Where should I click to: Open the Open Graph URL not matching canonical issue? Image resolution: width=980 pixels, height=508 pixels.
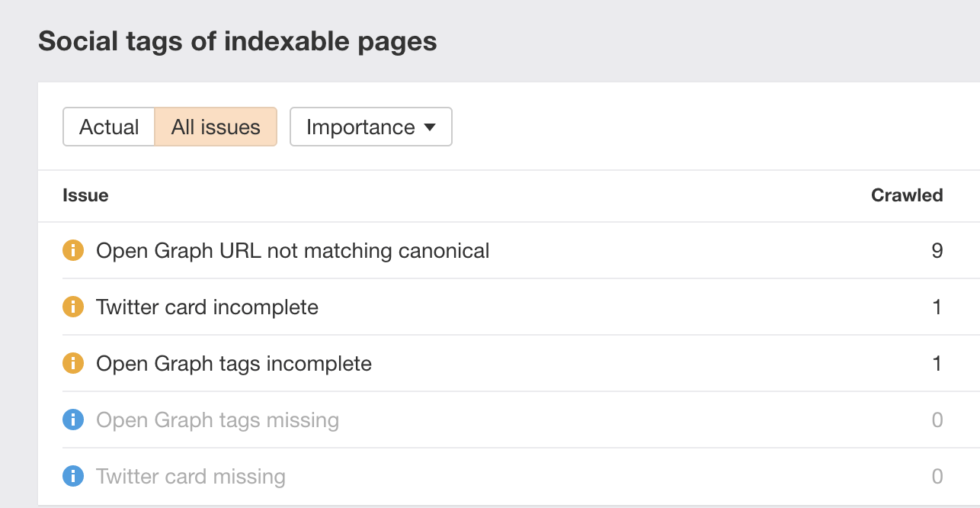pyautogui.click(x=293, y=250)
